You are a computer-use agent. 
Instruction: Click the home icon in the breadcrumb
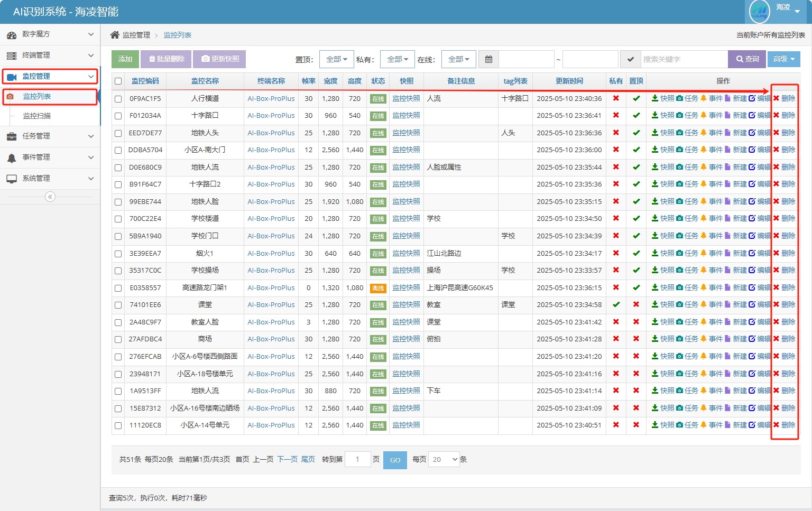coord(115,35)
